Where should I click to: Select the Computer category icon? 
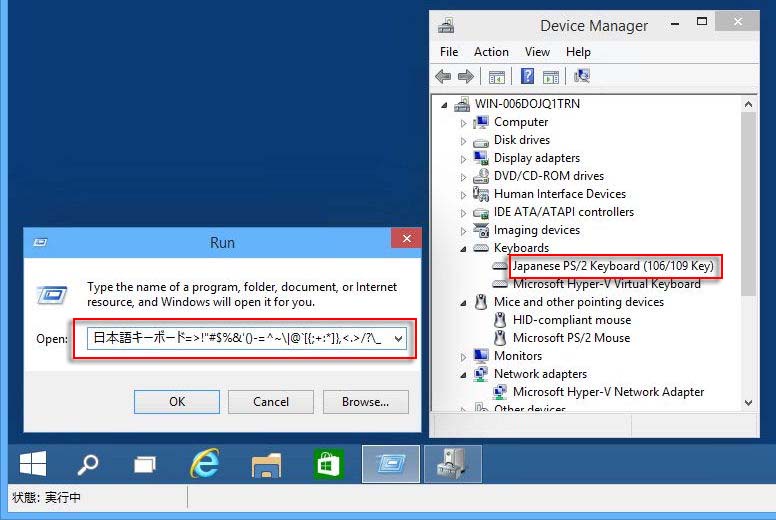pos(481,122)
